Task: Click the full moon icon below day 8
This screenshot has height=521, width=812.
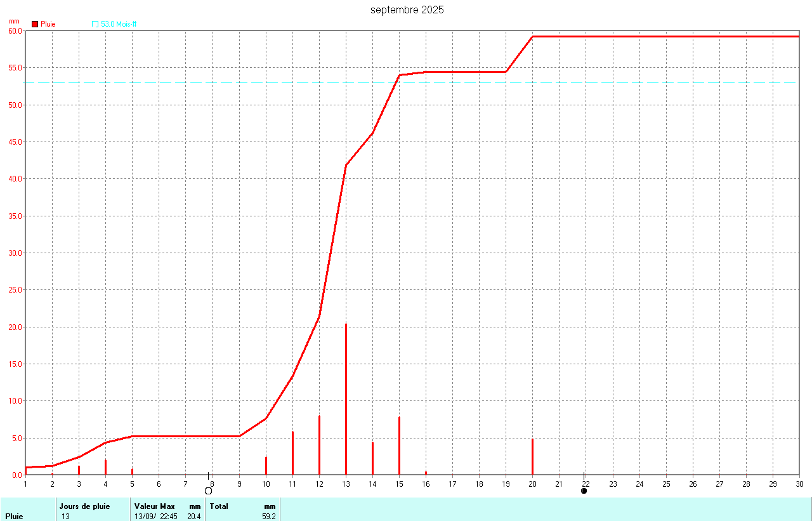Action: coord(208,491)
